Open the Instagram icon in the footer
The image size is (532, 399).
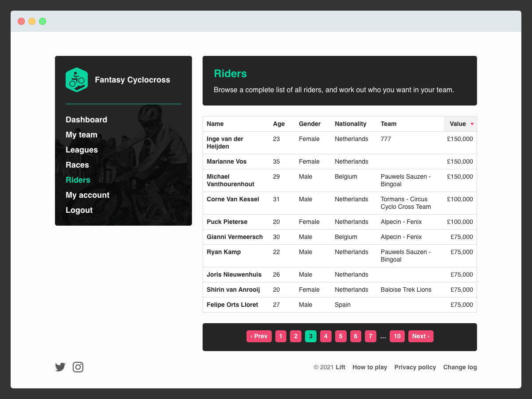(78, 367)
